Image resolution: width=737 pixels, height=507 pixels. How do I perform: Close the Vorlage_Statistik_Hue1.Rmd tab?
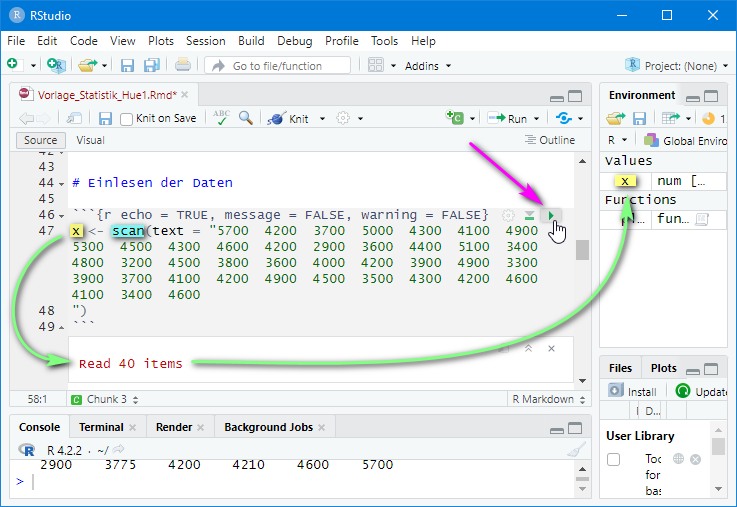185,95
